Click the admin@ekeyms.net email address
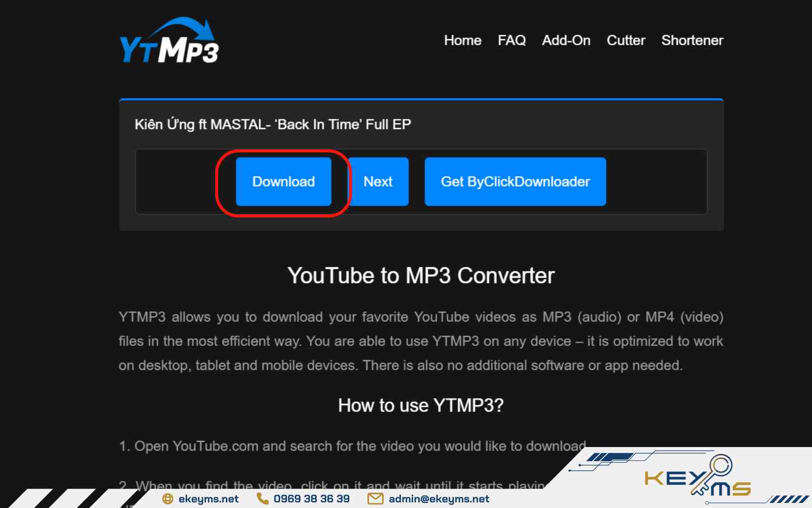Viewport: 812px width, 508px height. click(439, 499)
